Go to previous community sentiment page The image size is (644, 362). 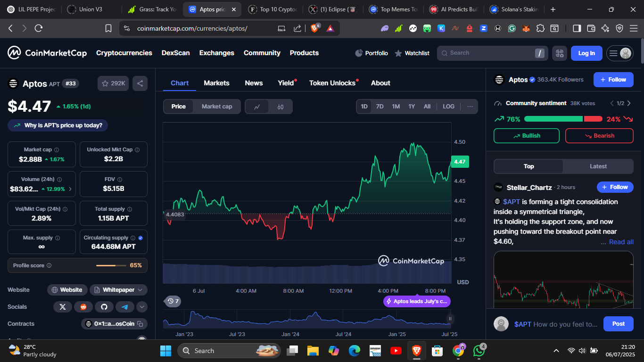612,103
